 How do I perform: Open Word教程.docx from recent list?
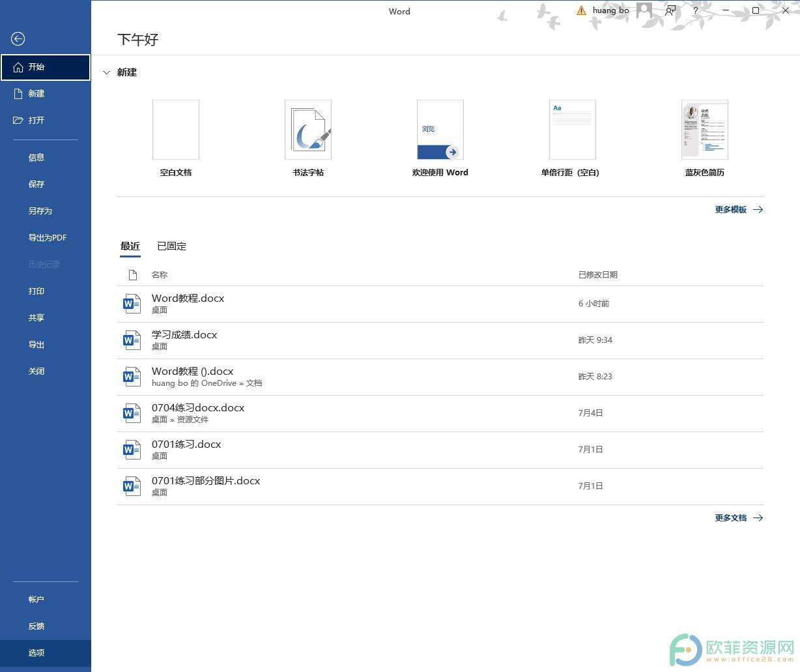coord(440,304)
